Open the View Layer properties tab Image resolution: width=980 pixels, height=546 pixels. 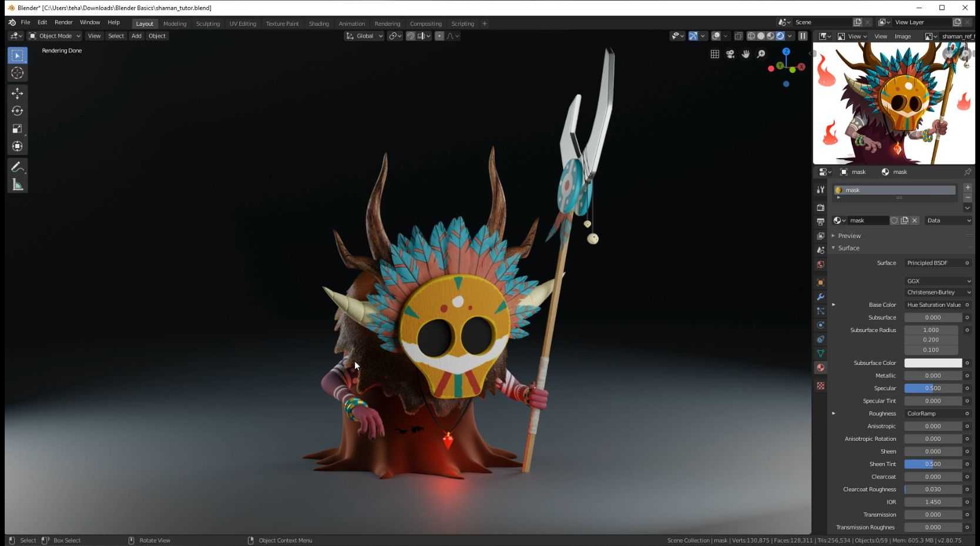click(x=821, y=236)
